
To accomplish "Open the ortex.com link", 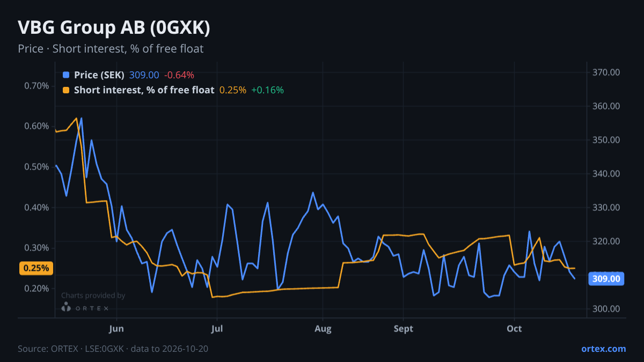I will 604,349.
